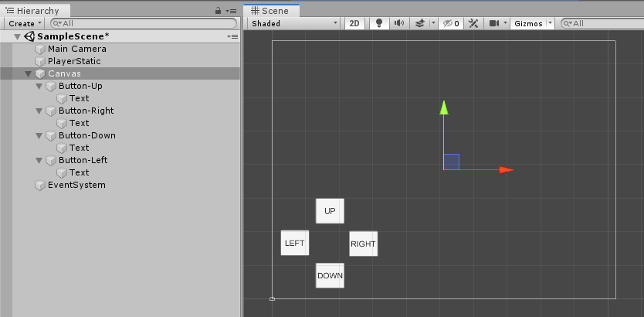Select the DOWN button in scene view

330,275
